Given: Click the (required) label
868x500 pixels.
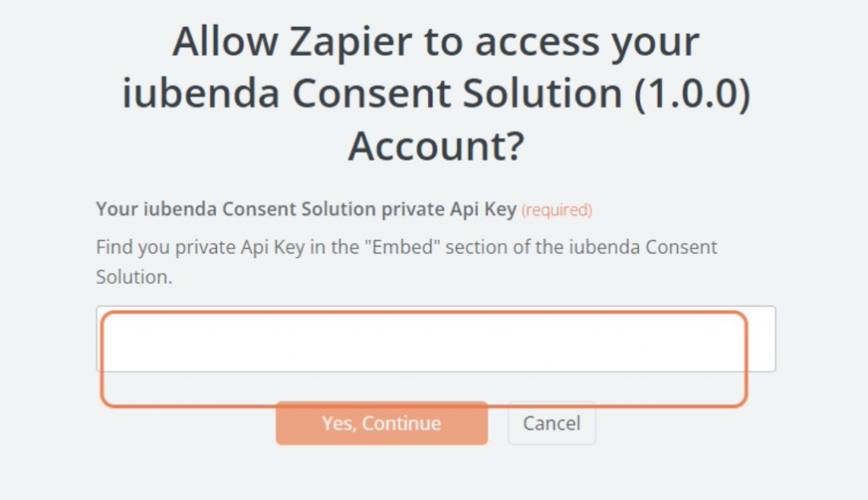Looking at the screenshot, I should [557, 209].
